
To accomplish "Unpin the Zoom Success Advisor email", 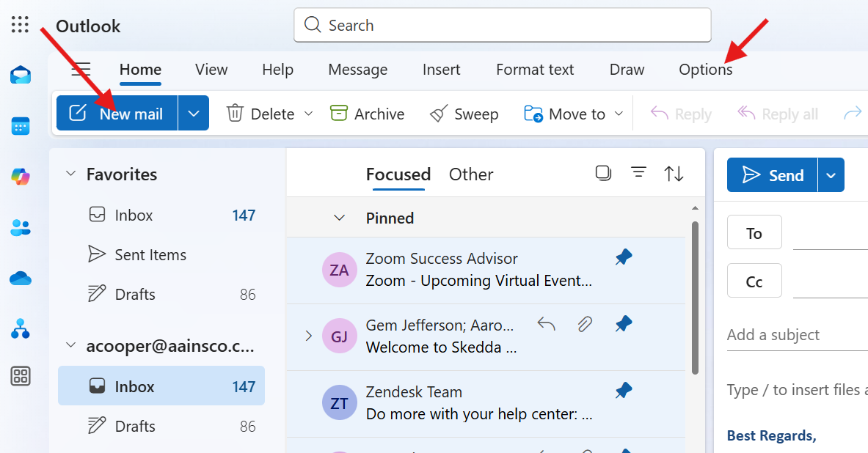I will click(624, 257).
